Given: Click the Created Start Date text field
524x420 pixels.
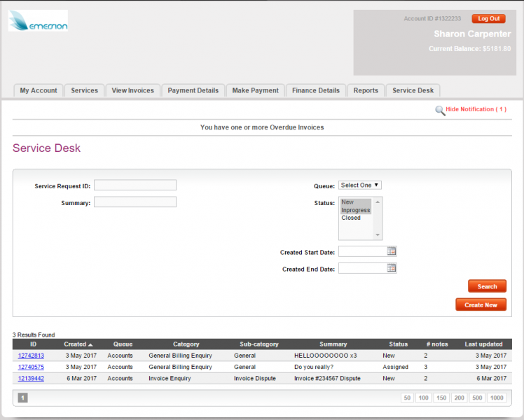Looking at the screenshot, I should pos(363,251).
